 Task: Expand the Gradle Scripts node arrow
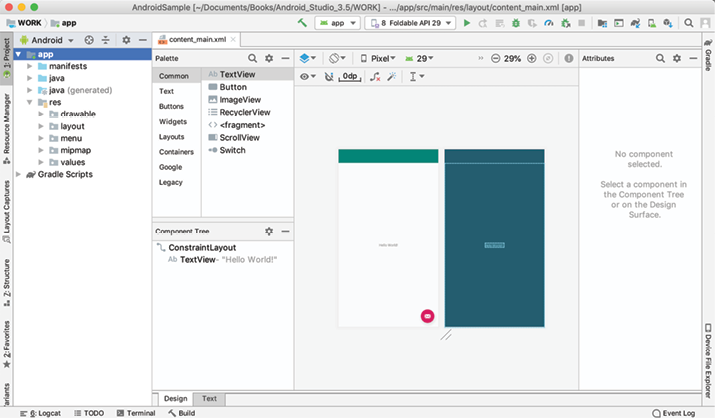point(18,174)
